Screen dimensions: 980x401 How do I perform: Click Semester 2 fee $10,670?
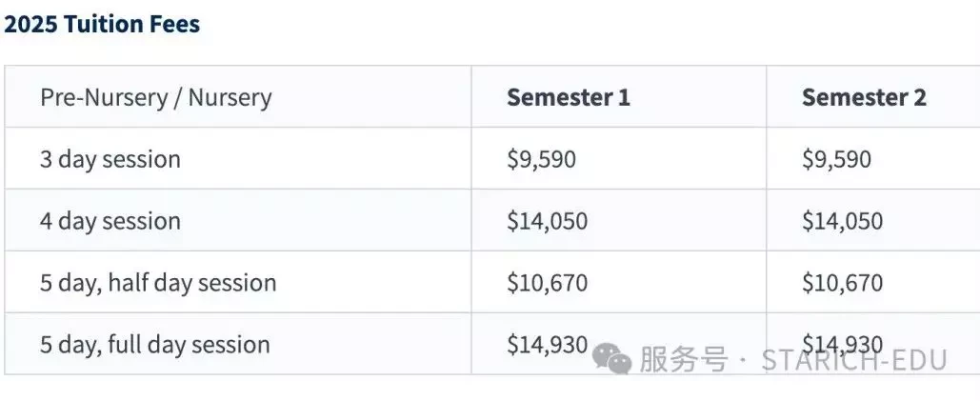click(x=843, y=283)
